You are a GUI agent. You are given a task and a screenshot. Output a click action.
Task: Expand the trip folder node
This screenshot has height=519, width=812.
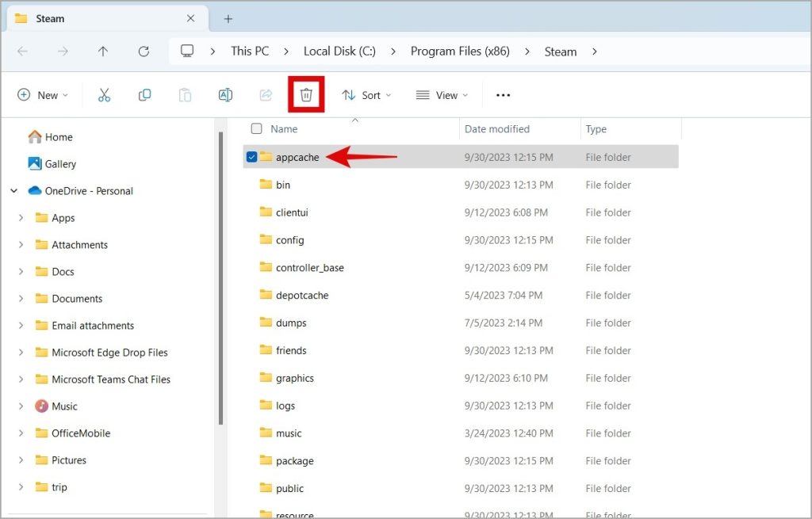(x=21, y=487)
